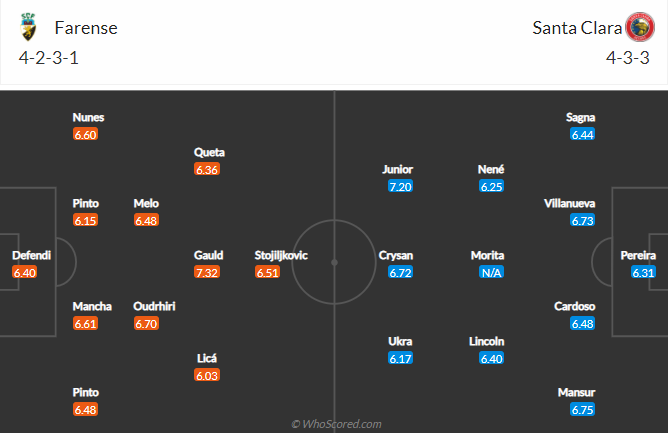This screenshot has width=668, height=433.
Task: Select Licá's 6.03 rating badge
Action: coord(207,375)
